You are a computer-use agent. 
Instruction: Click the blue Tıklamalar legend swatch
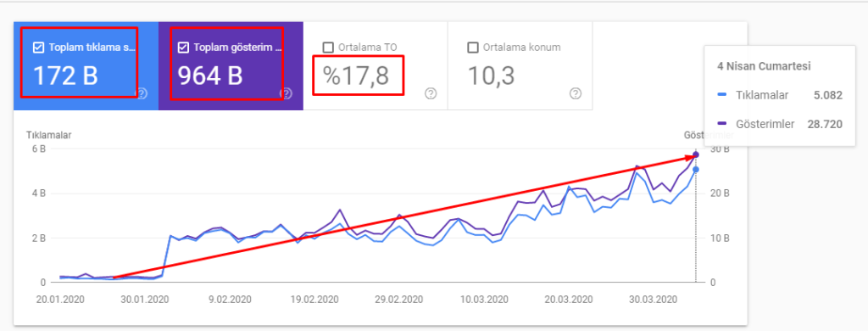click(721, 96)
